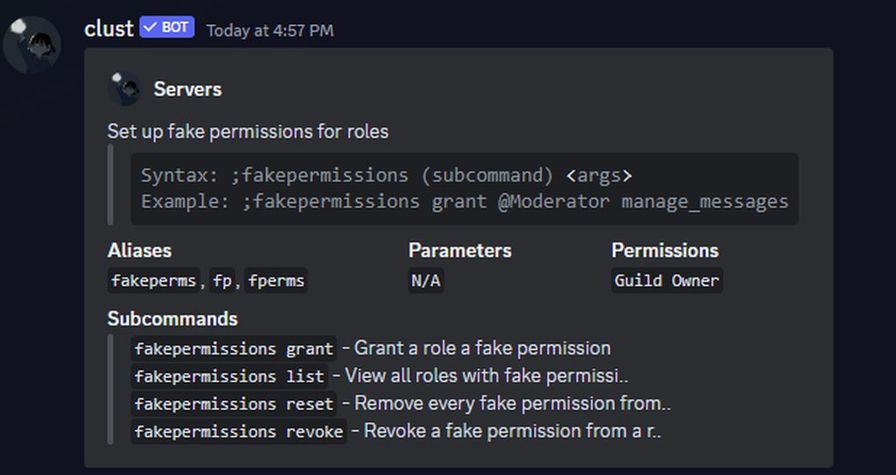Screen dimensions: 896x475
Task: Click the Guild Owner permission tag
Action: (x=667, y=281)
